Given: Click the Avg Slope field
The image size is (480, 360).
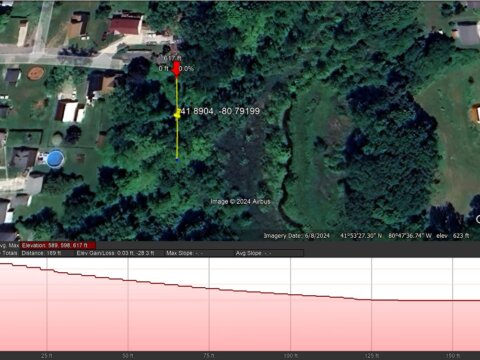Looking at the screenshot, I should 253,253.
